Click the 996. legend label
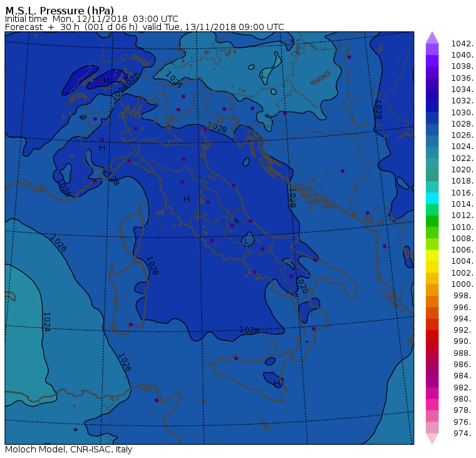 click(x=463, y=307)
